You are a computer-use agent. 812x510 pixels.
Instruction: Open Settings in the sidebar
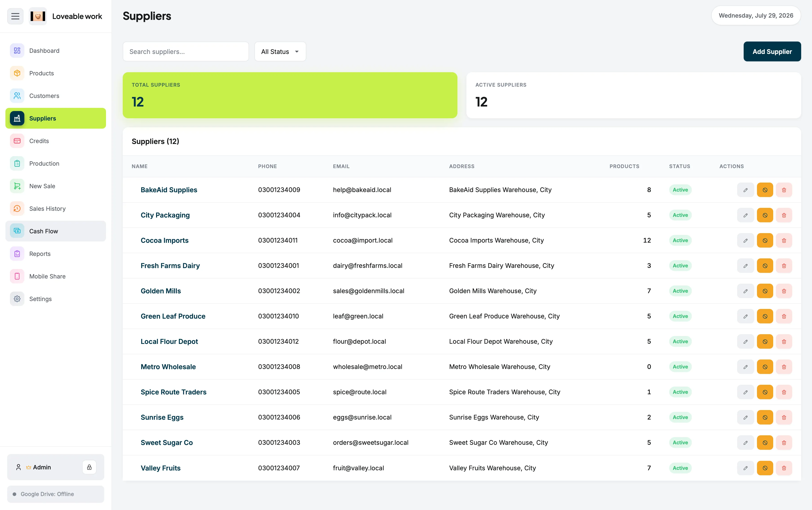click(x=56, y=299)
